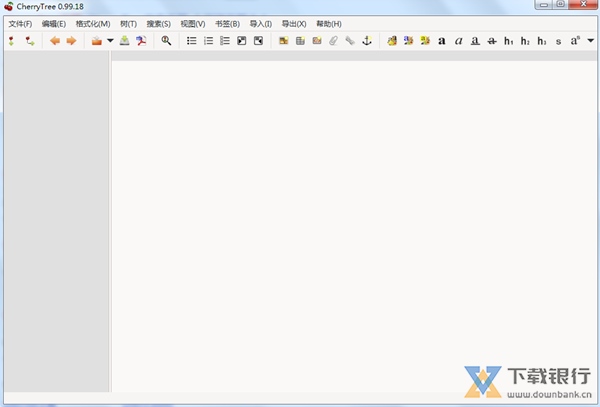
Task: Insert an anchor with anchor icon
Action: pyautogui.click(x=366, y=41)
